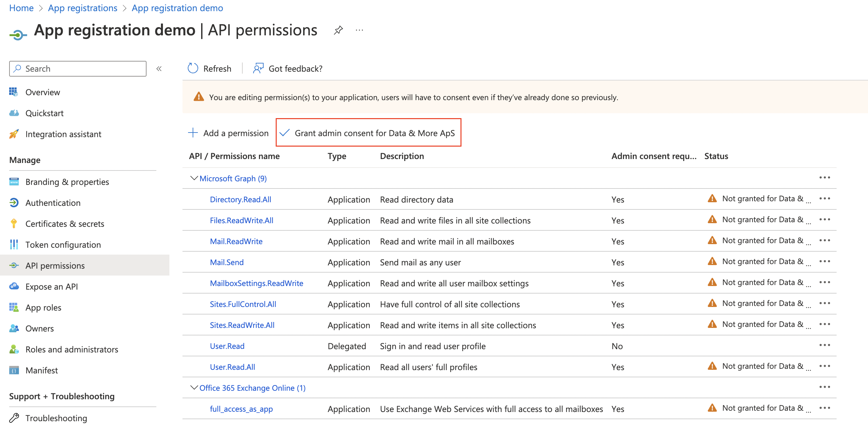Screen dimensions: 868x430
Task: Open more options for Sites.FullControl.All row
Action: point(825,303)
